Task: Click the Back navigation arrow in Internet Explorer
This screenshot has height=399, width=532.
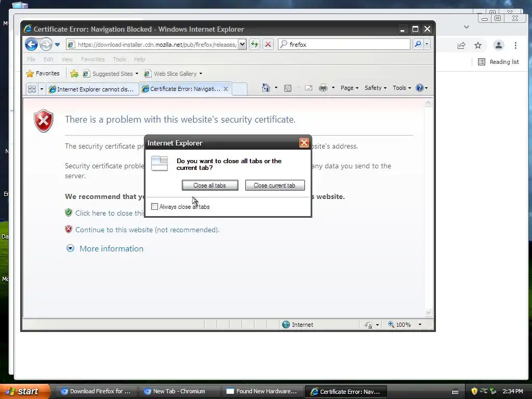Action: tap(31, 44)
